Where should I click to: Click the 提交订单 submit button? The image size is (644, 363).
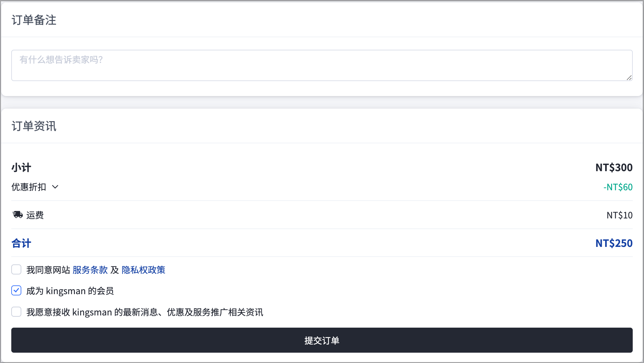click(322, 340)
